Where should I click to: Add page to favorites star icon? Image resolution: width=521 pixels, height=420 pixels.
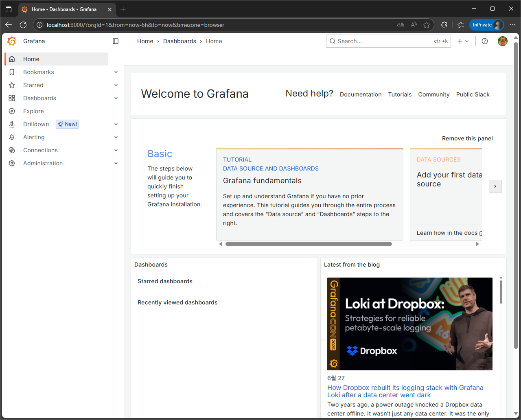pos(427,25)
